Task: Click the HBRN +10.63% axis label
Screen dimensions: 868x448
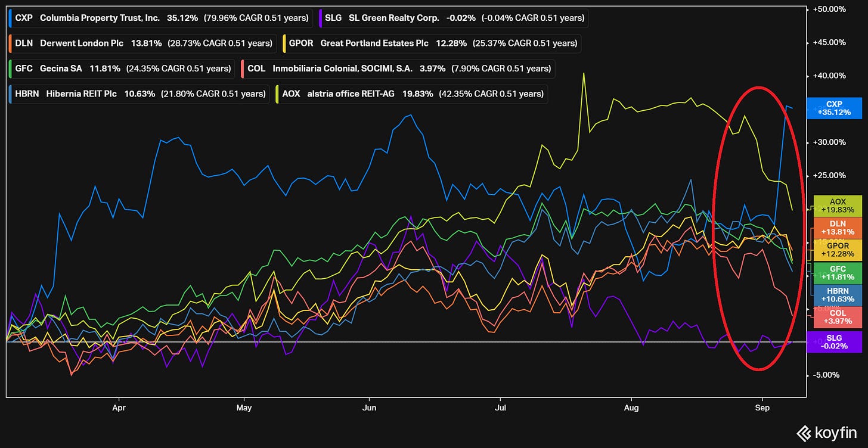Action: pos(838,294)
